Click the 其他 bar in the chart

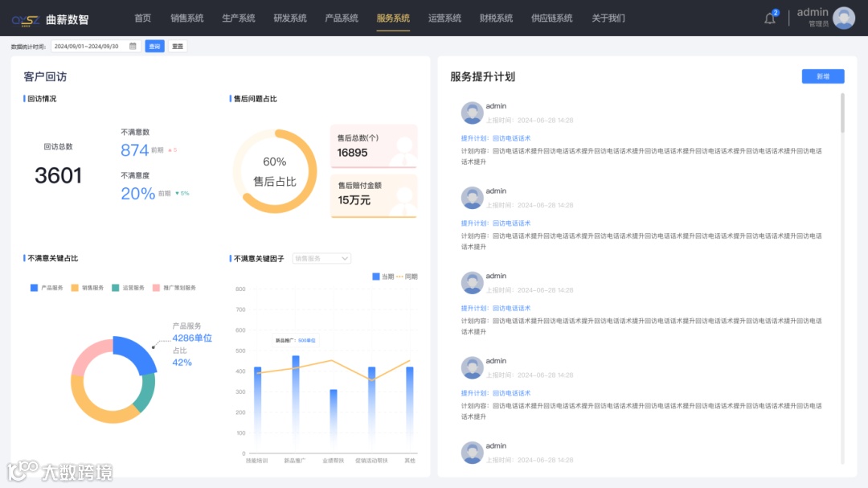[x=410, y=408]
